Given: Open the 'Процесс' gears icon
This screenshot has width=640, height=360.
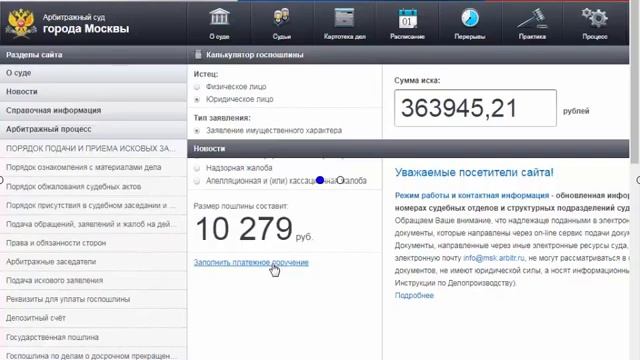Looking at the screenshot, I should 595,17.
